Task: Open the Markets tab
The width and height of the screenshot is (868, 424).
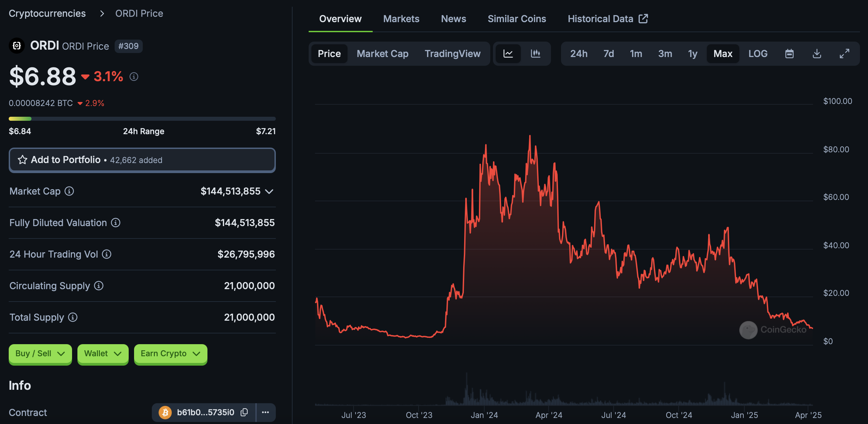Action: [x=401, y=19]
